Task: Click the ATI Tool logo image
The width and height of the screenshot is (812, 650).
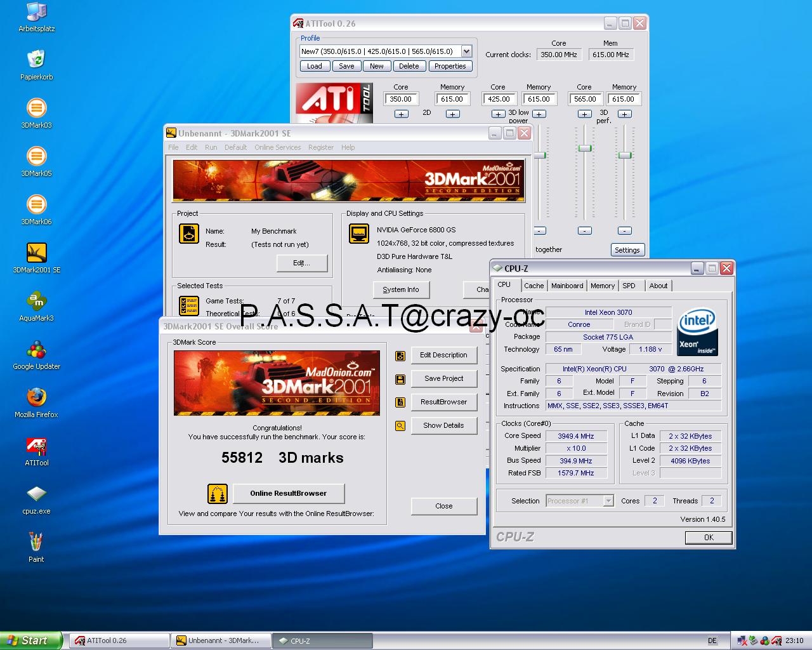Action: click(x=333, y=103)
